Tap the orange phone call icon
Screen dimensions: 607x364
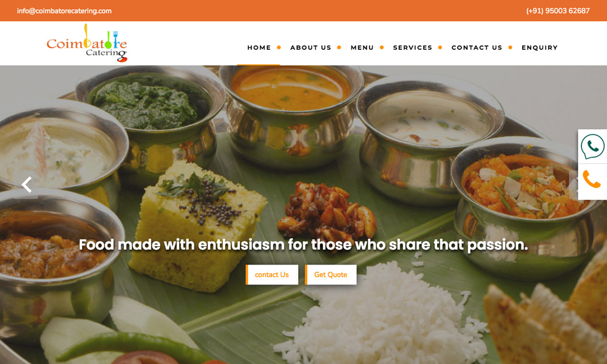[x=592, y=180]
